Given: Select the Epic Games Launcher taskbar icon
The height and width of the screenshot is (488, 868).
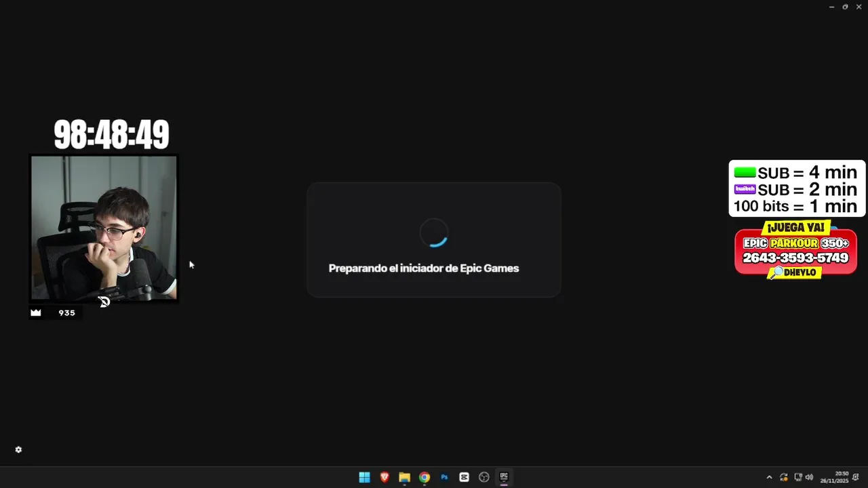Looking at the screenshot, I should 504,477.
